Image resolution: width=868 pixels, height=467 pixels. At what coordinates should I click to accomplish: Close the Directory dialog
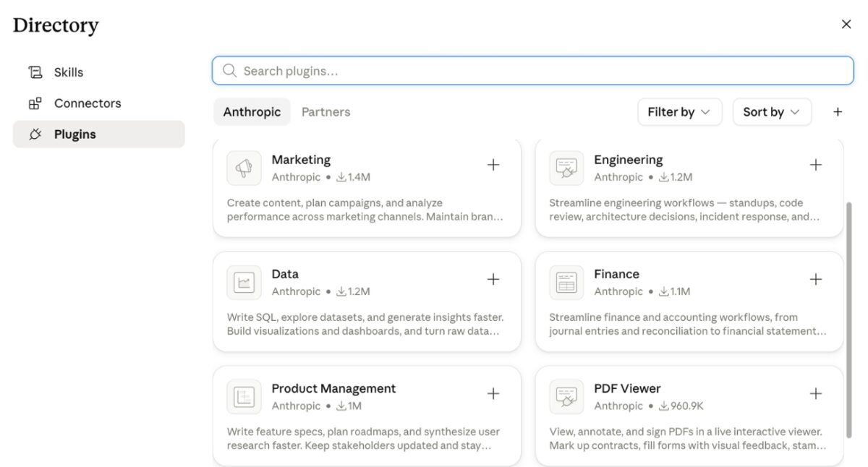pos(846,25)
